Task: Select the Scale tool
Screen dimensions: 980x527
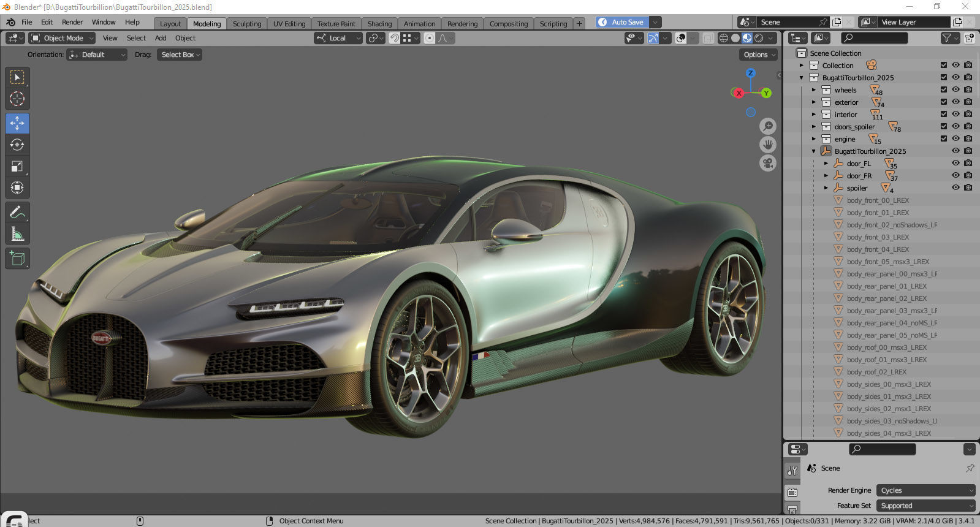Action: 17,166
